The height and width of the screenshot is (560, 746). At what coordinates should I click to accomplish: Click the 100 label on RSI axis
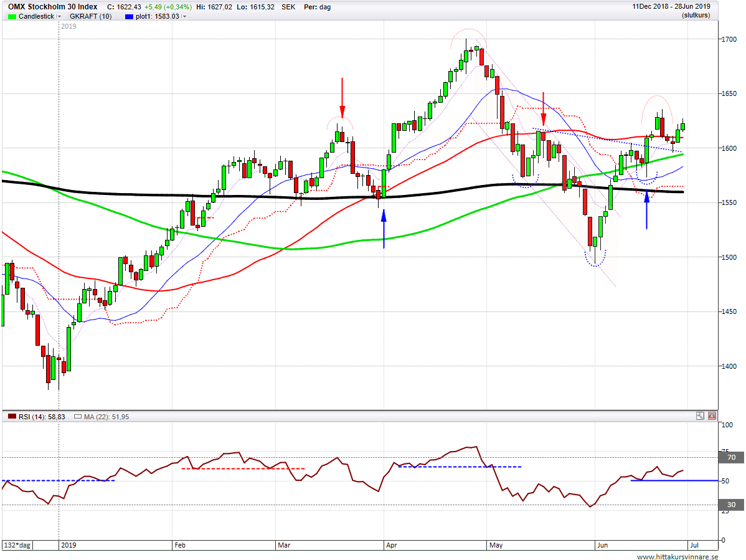click(727, 425)
